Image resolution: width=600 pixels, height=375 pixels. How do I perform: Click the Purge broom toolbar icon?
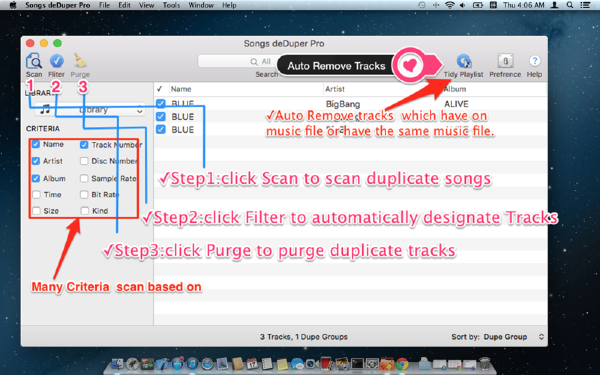coord(80,61)
